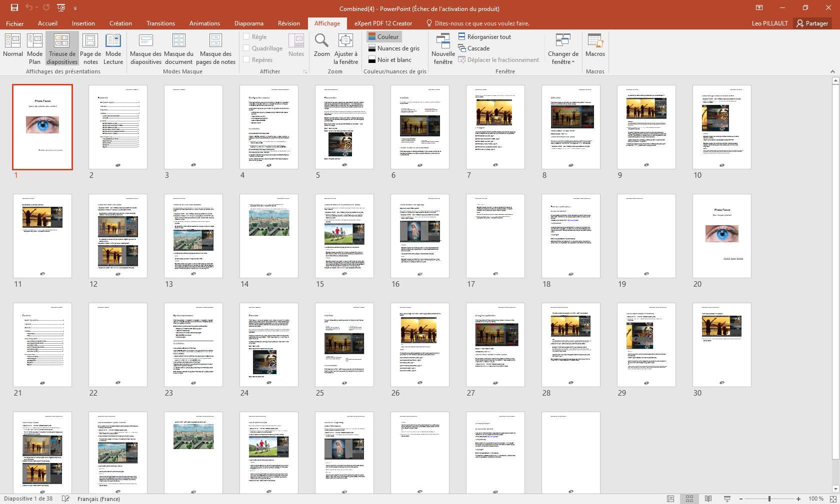This screenshot has height=504, width=840.
Task: Click the Redo/Repeat icon in title bar
Action: [x=46, y=7]
